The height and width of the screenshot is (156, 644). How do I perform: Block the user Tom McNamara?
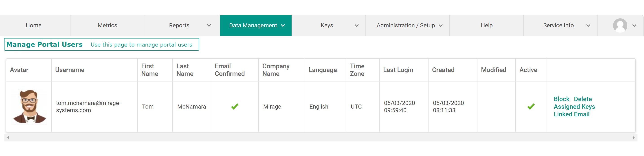[x=561, y=99]
